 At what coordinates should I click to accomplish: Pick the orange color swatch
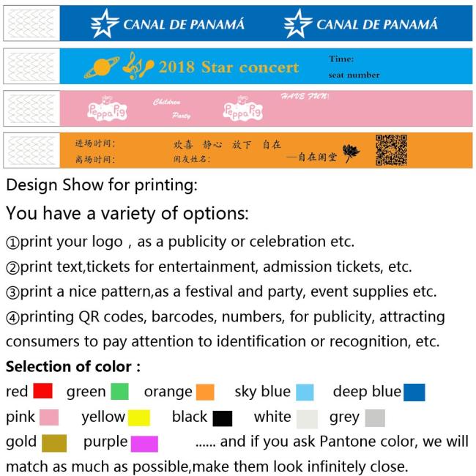(205, 393)
